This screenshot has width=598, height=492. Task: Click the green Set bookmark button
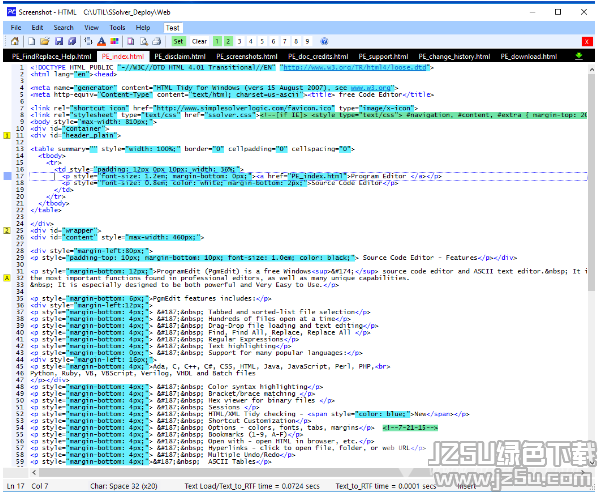[178, 41]
